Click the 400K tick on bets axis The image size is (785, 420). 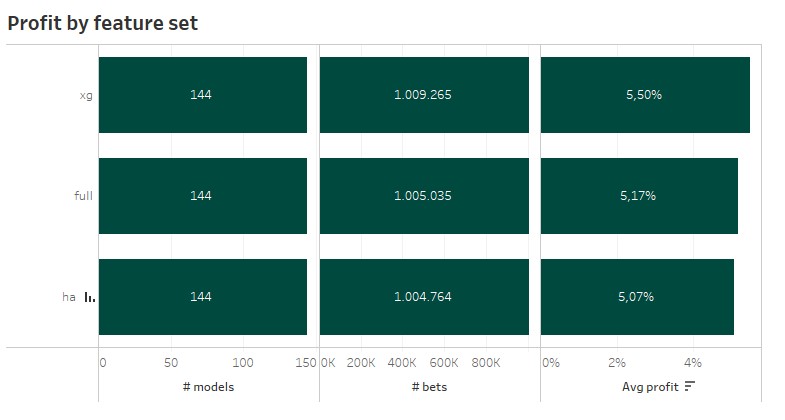tap(401, 362)
